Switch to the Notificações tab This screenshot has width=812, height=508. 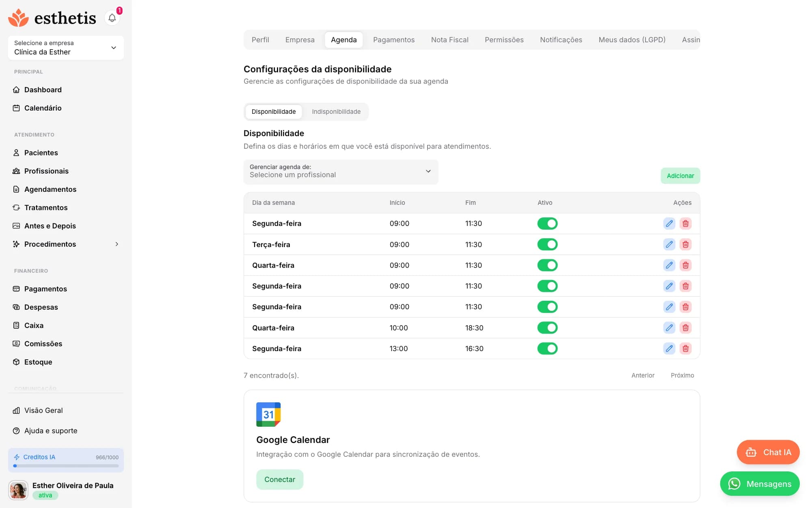(x=561, y=40)
